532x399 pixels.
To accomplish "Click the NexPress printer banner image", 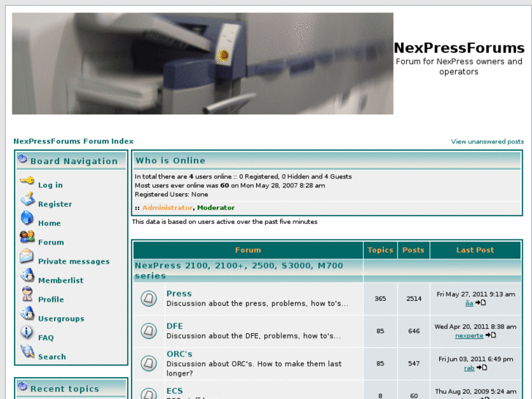I will pyautogui.click(x=203, y=64).
